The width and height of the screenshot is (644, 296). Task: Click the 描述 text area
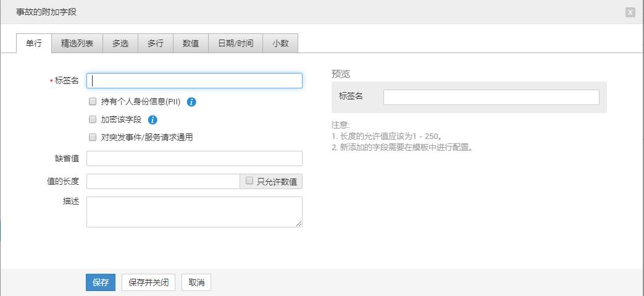[x=194, y=212]
